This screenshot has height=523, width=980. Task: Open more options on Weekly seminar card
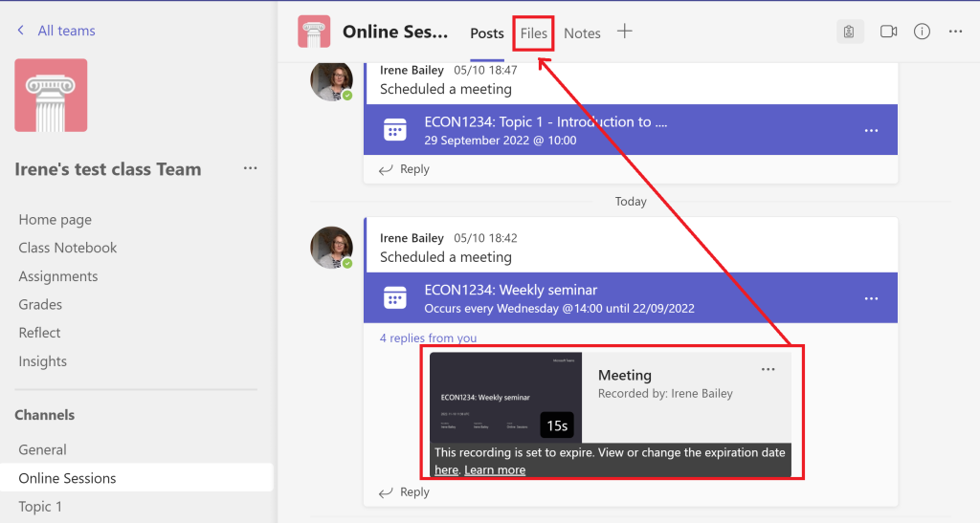click(x=871, y=298)
